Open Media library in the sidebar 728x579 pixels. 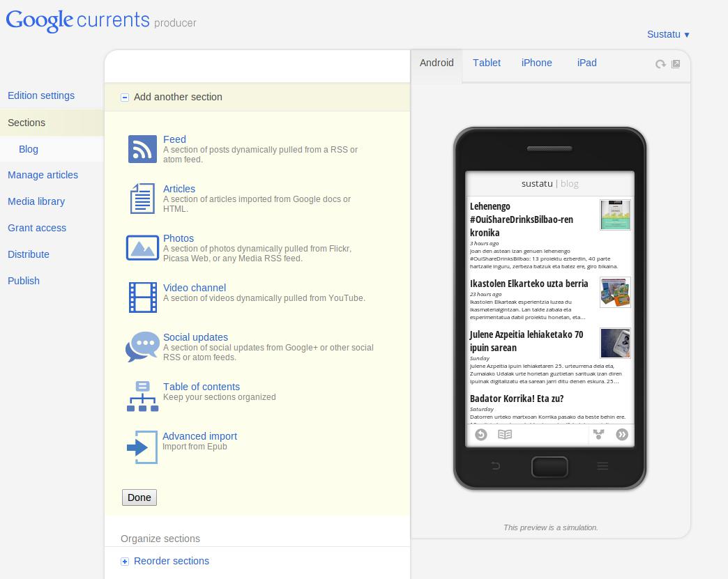click(x=36, y=201)
